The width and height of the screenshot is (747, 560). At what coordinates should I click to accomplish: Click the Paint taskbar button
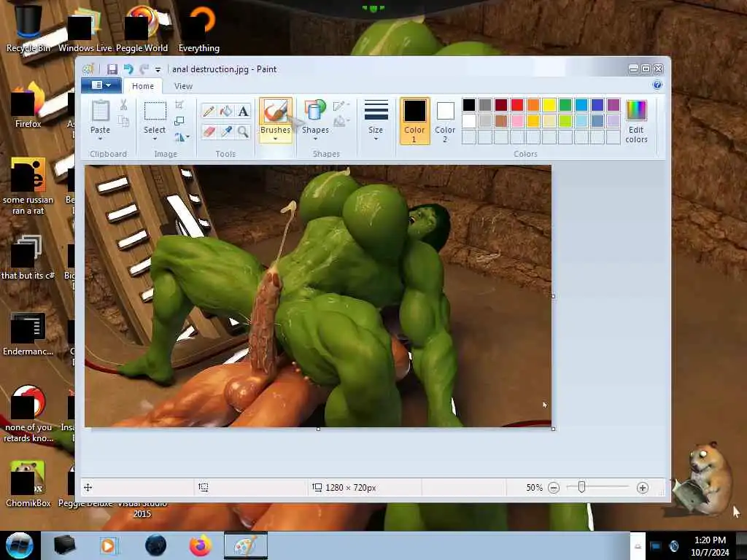[246, 545]
